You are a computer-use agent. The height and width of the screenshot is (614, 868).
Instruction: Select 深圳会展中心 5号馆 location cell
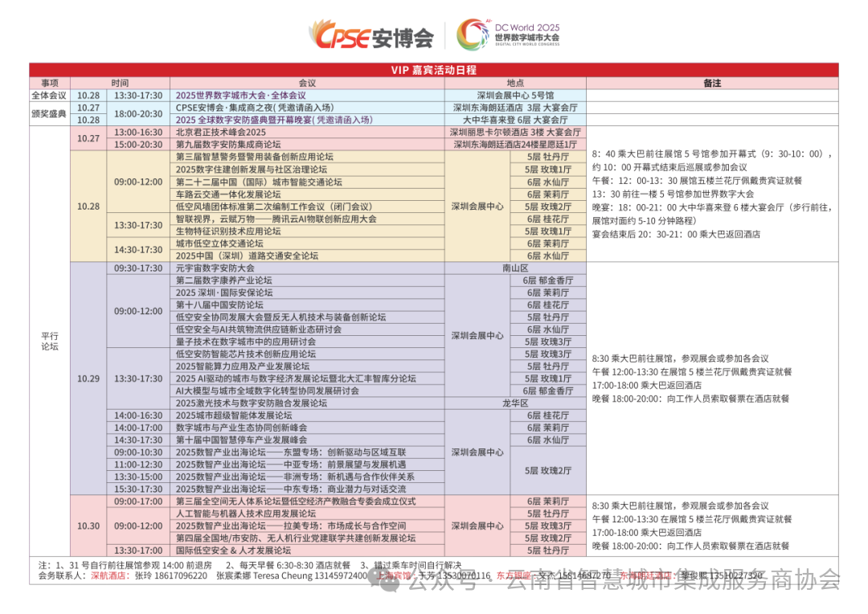pos(515,95)
